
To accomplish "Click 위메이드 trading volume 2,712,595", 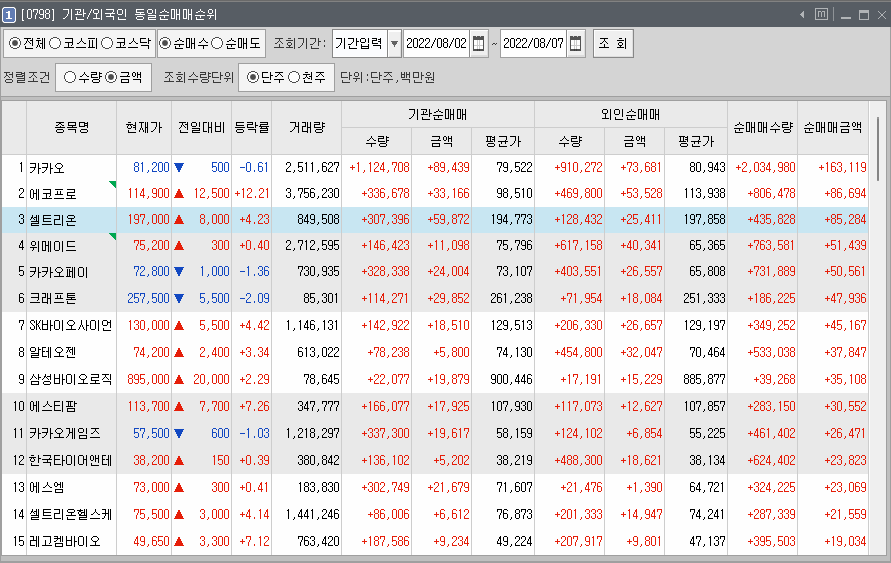I will 312,246.
